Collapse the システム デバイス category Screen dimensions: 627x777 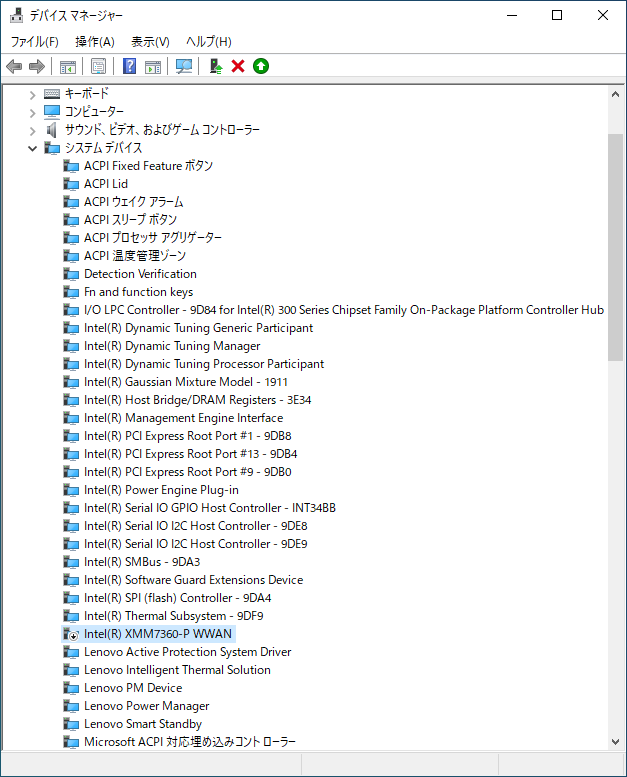click(x=33, y=148)
